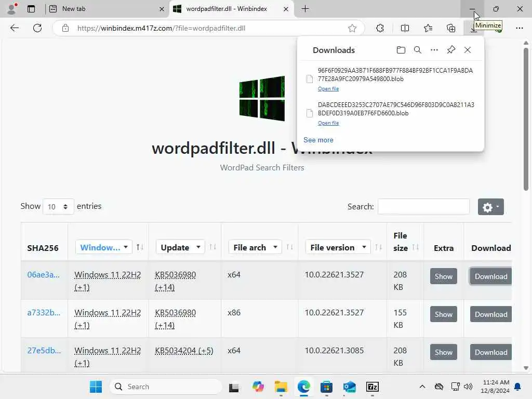Refresh the Winbindex page

coord(37,28)
